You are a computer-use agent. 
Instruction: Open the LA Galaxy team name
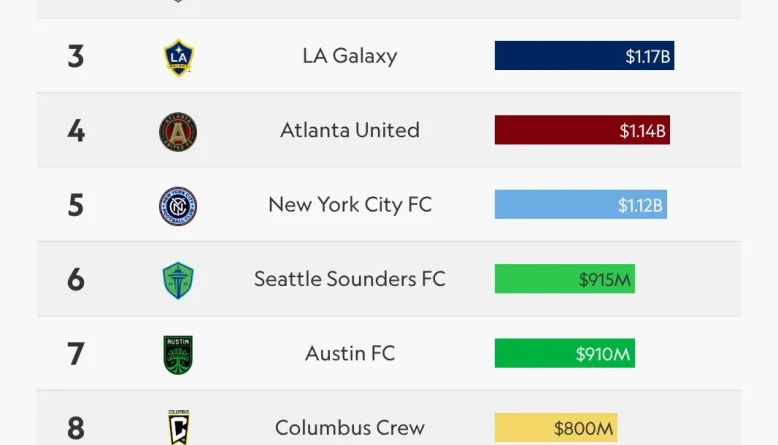(350, 56)
